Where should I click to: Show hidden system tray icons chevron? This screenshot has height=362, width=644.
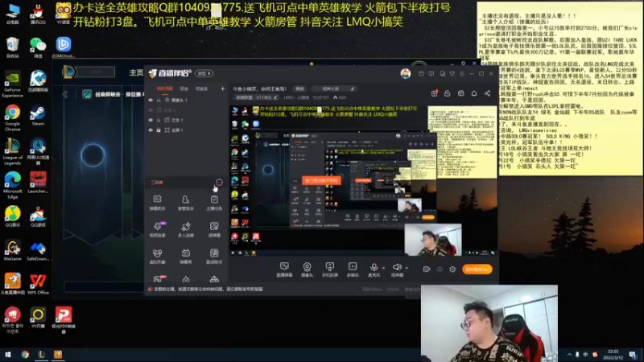[569, 355]
